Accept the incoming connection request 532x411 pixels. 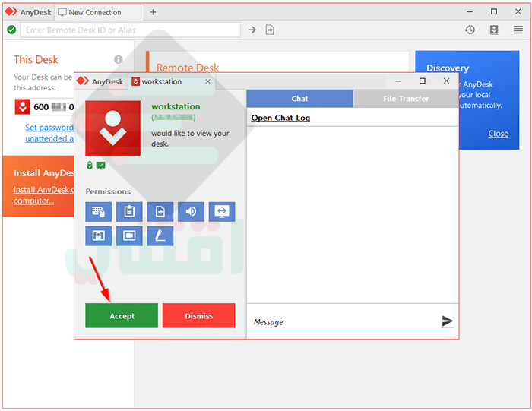[x=122, y=316]
